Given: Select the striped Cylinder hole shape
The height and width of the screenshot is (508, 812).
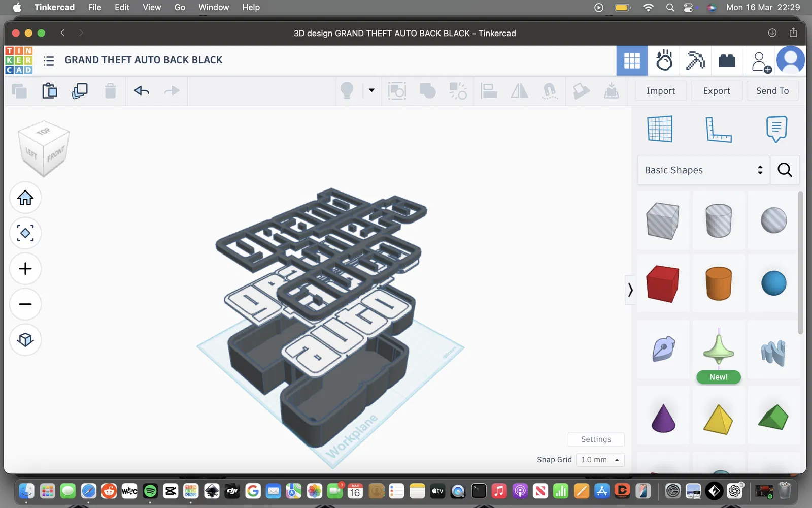Looking at the screenshot, I should coord(719,220).
